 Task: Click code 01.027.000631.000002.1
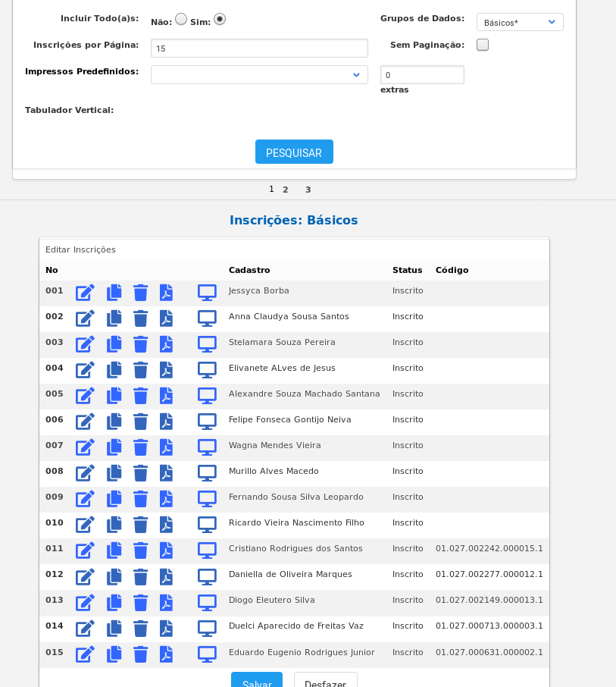pos(489,652)
